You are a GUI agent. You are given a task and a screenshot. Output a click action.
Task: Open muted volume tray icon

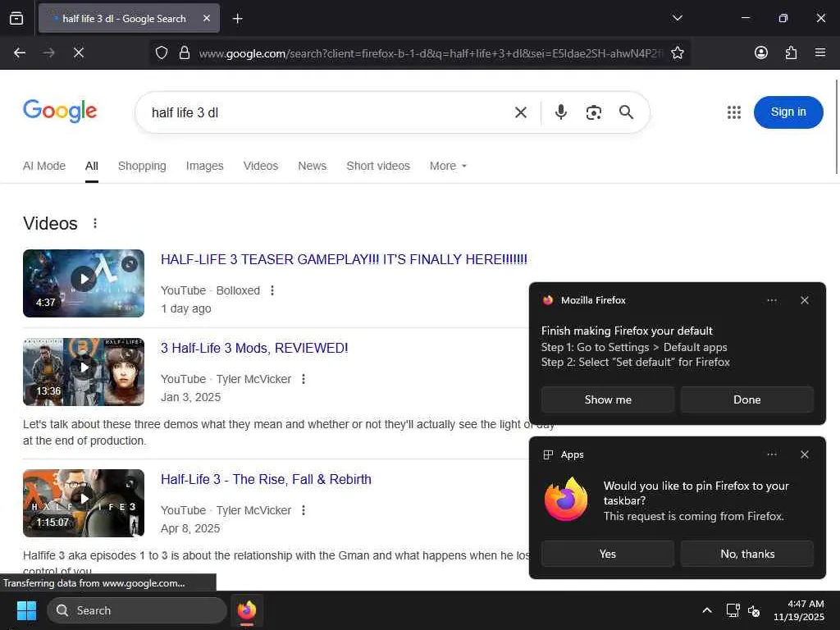tap(754, 610)
